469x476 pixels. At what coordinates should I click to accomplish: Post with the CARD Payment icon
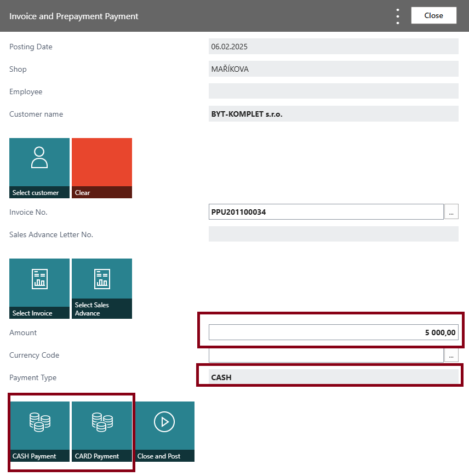click(x=101, y=430)
